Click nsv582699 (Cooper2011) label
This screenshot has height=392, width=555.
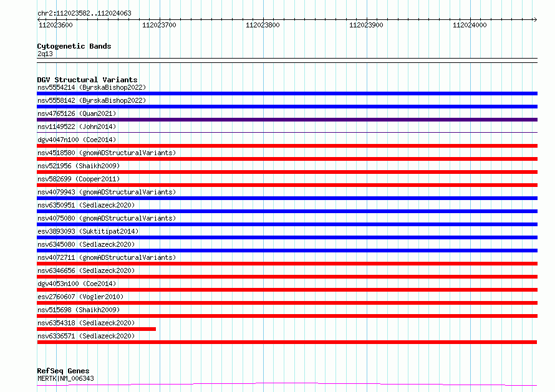pyautogui.click(x=79, y=179)
